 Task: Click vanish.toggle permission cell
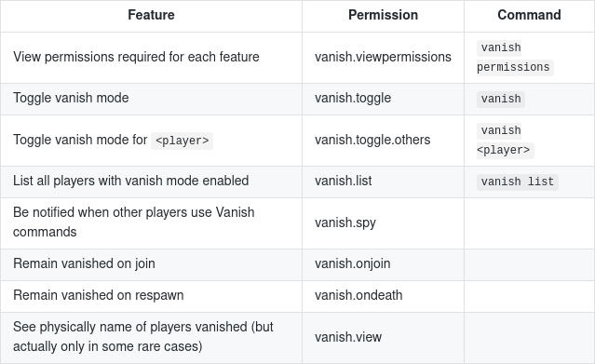383,99
